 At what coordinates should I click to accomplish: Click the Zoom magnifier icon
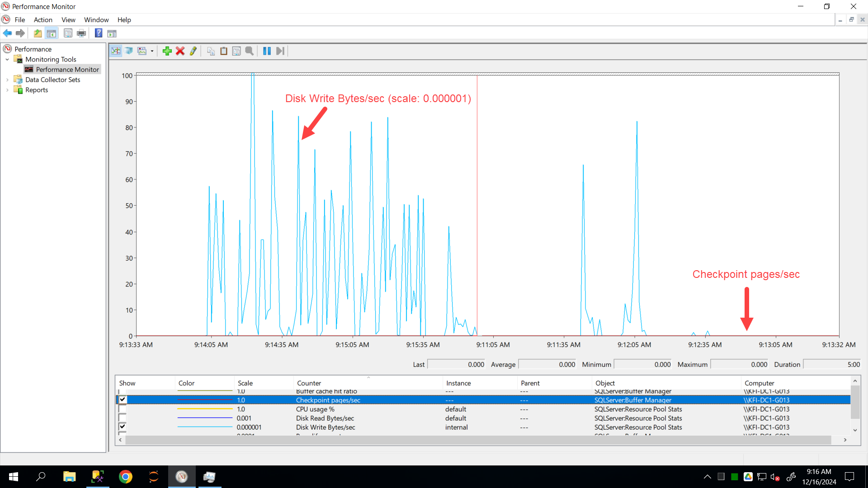click(250, 51)
